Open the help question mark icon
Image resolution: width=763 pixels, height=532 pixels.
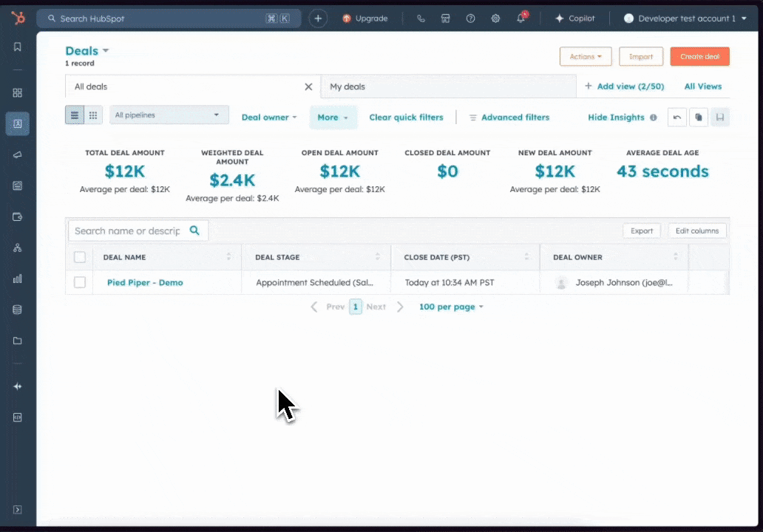tap(470, 18)
